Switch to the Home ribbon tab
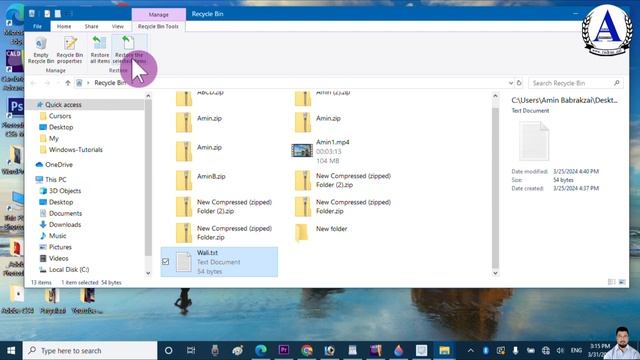Screen dimensions: 640x360 coord(64,26)
